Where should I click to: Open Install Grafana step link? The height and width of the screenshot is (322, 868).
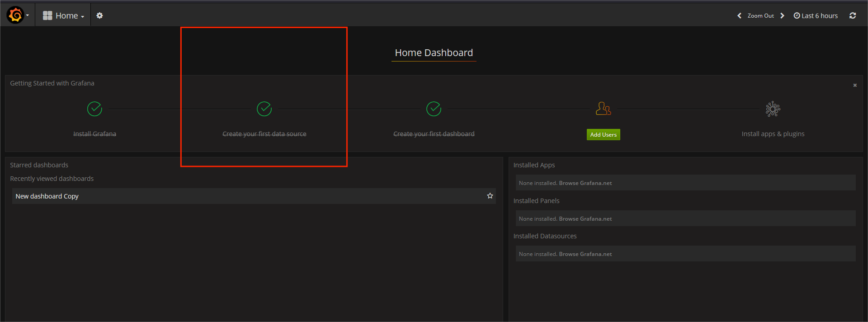[x=94, y=134]
